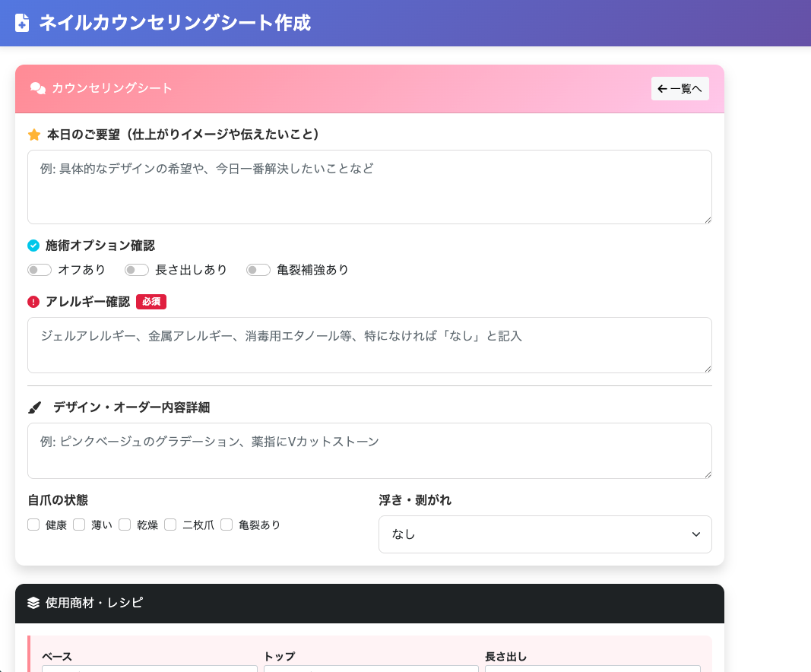Screen dimensions: 811x672
Task: Check the 二枚爪 checkbox
Action: tap(170, 525)
